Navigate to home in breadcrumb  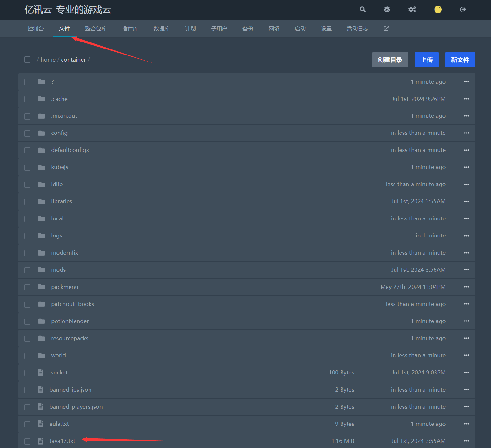pos(48,60)
